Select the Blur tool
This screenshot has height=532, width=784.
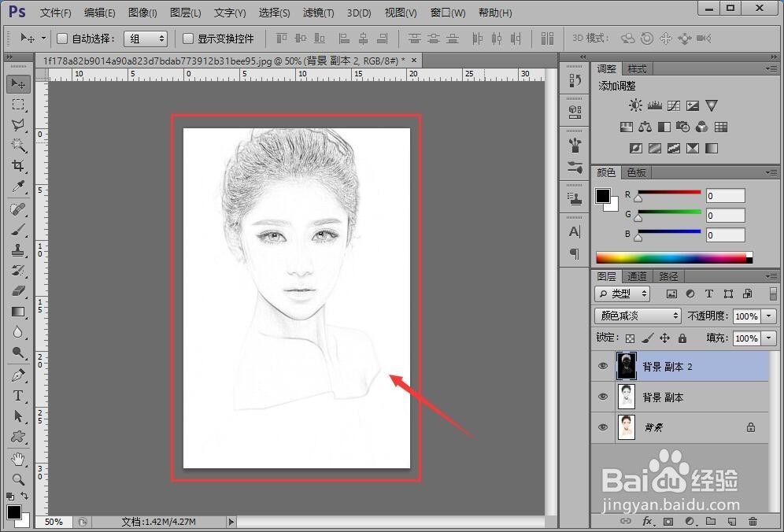[x=18, y=332]
